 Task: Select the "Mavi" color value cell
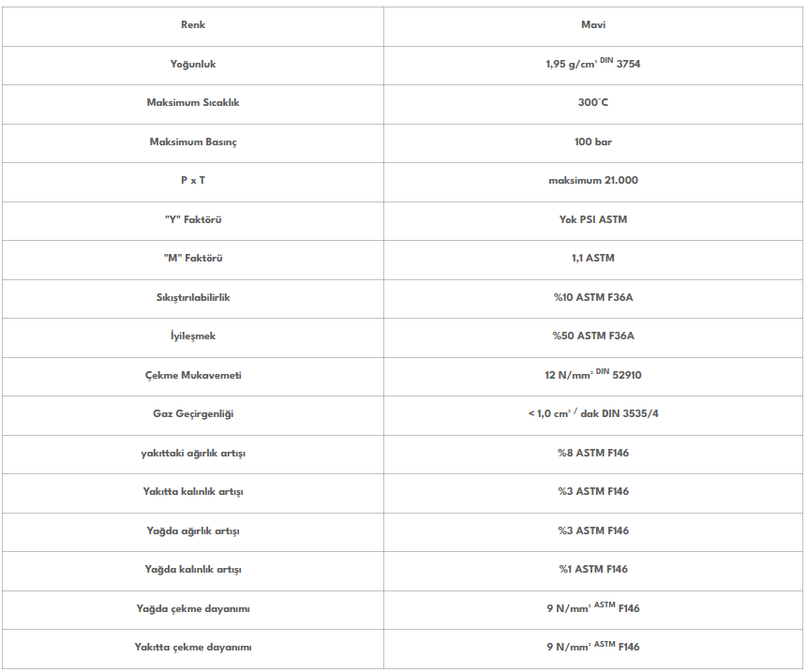point(593,25)
